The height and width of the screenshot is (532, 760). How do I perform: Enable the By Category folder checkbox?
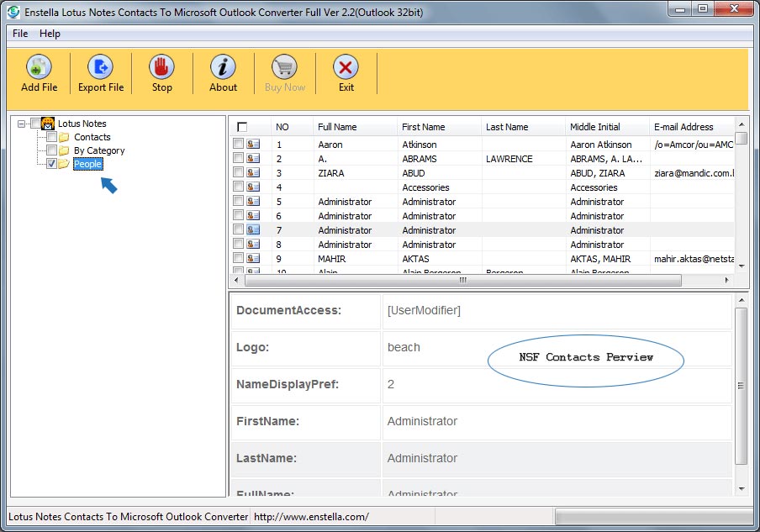[x=52, y=150]
